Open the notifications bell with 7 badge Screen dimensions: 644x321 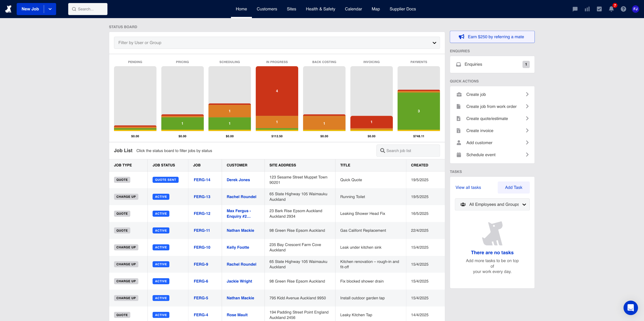611,9
